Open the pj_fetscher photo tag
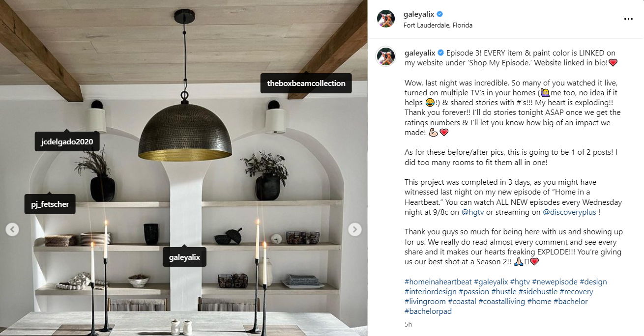Viewport: 644px width, 336px height. click(x=50, y=204)
